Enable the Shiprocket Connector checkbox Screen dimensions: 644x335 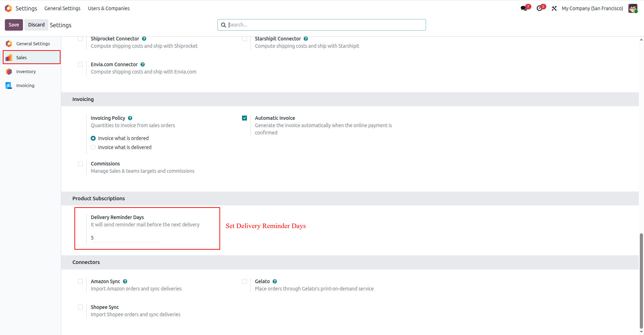[x=80, y=39]
